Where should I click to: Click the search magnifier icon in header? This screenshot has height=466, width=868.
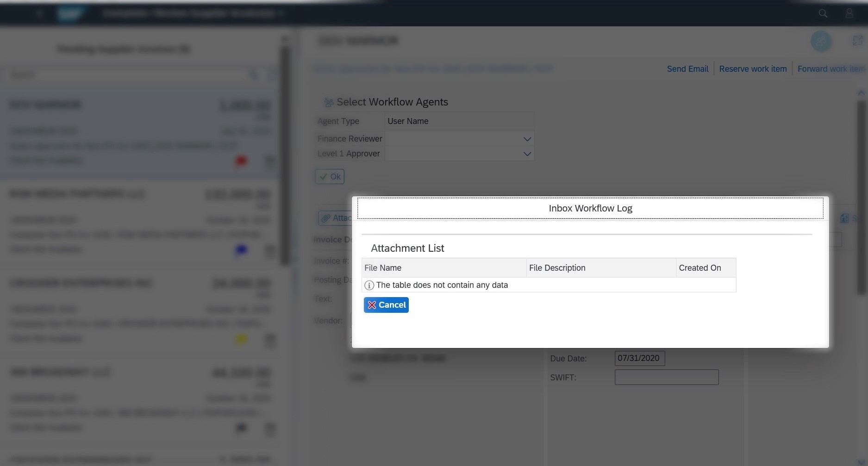(823, 13)
